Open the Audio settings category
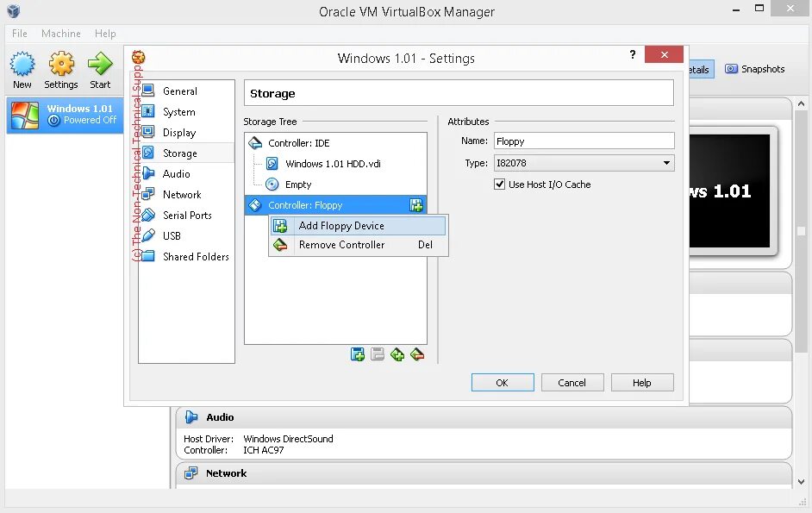The height and width of the screenshot is (513, 812). click(186, 174)
